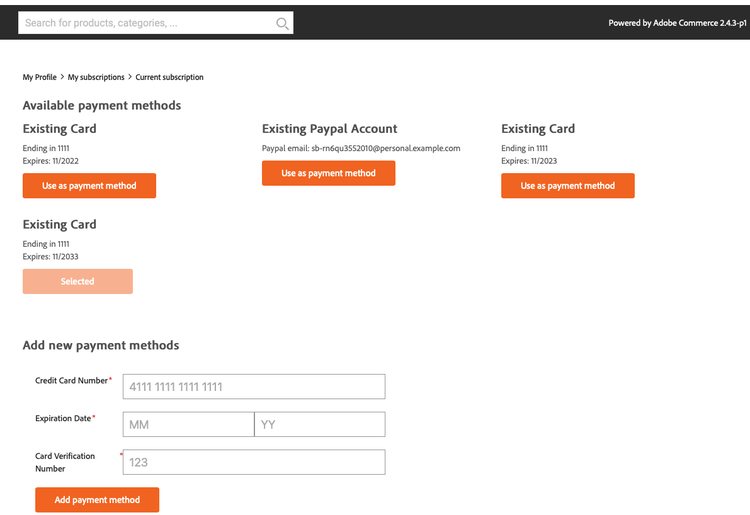Use card expiring 11/2022 as payment method
The width and height of the screenshot is (750, 515).
[x=89, y=186]
